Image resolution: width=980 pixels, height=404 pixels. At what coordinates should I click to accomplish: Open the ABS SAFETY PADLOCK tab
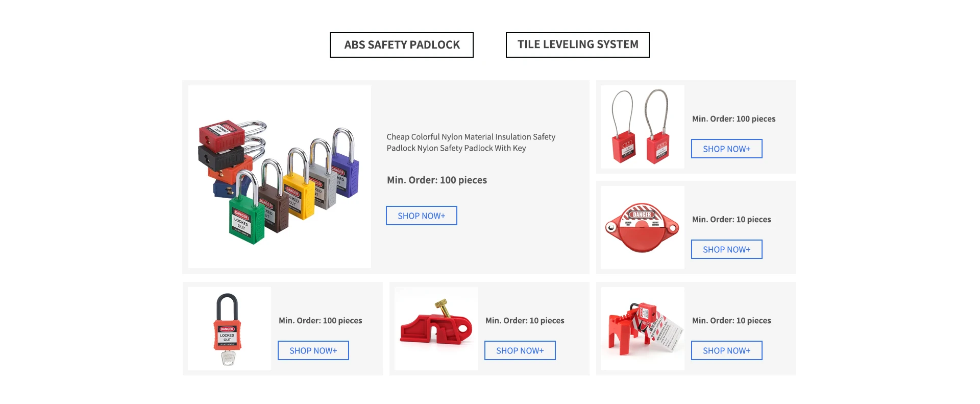402,45
